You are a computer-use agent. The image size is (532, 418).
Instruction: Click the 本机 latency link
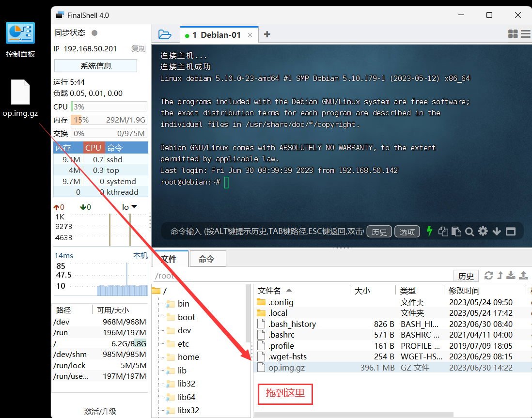141,255
